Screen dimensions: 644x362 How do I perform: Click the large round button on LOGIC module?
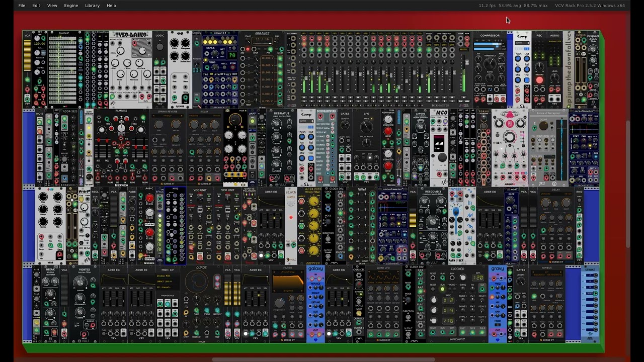pos(160,47)
